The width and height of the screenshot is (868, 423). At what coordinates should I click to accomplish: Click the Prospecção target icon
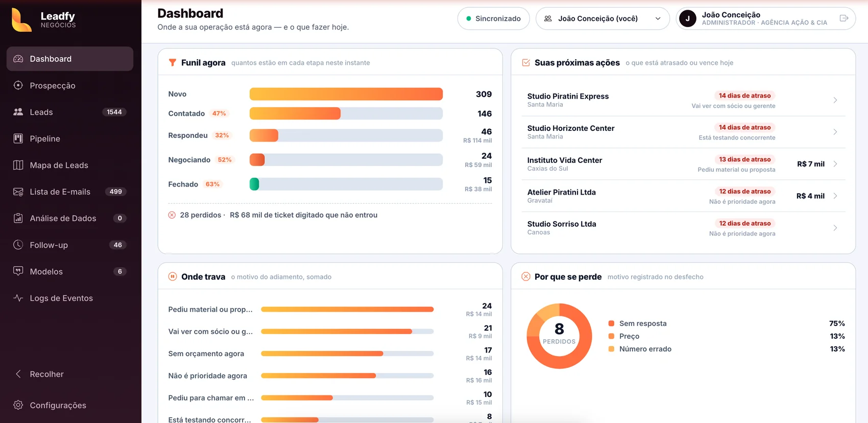tap(18, 85)
